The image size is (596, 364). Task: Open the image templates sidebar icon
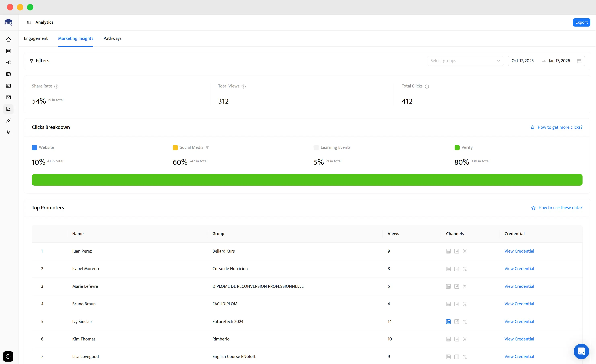[8, 86]
